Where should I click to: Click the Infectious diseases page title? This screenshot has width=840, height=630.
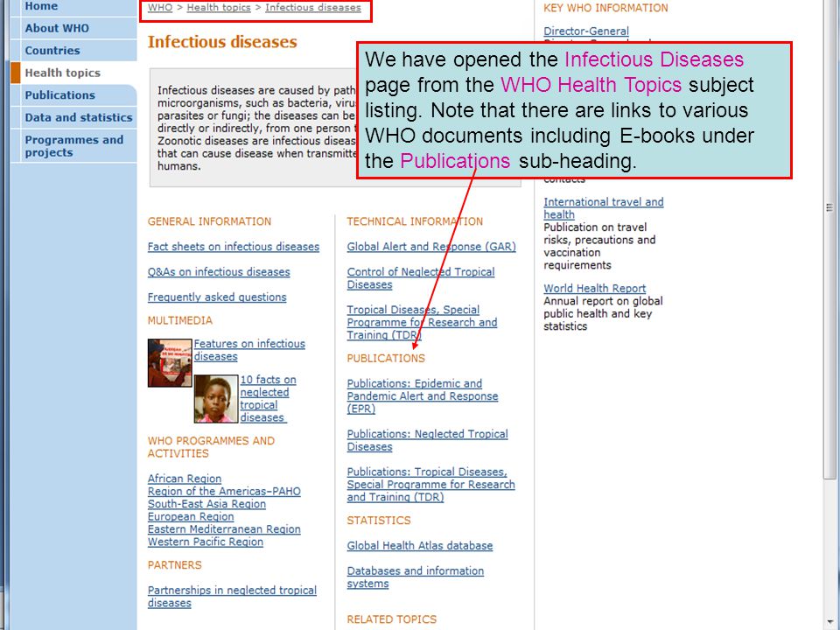pyautogui.click(x=222, y=42)
